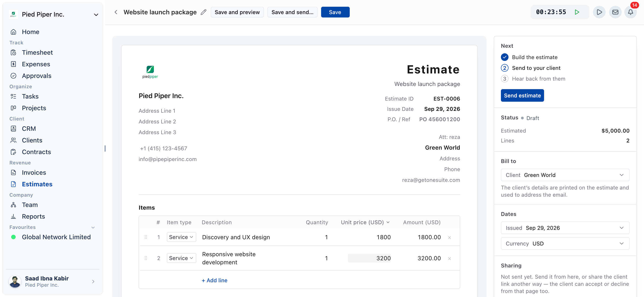This screenshot has width=644, height=297.
Task: Grab the drag handle of line 1
Action: pos(146,237)
